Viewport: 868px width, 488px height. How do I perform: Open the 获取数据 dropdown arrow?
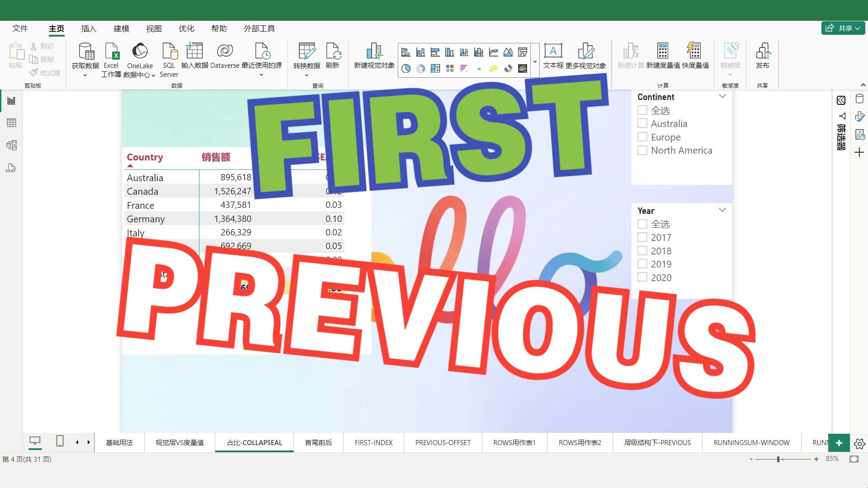[x=85, y=76]
